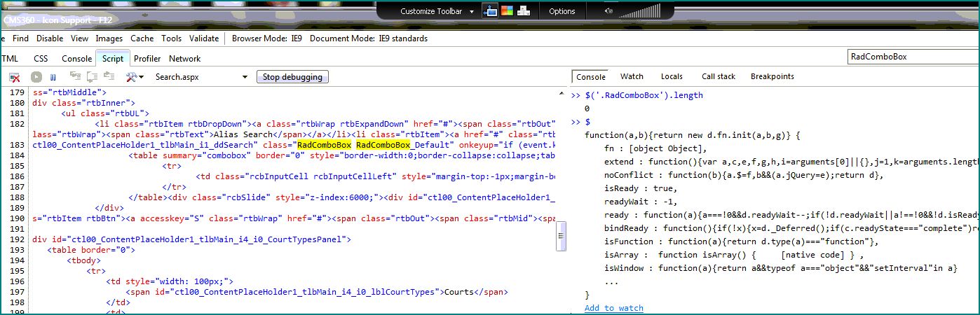980x315 pixels.
Task: Click the Options button in the floating toolbar
Action: pos(562,11)
